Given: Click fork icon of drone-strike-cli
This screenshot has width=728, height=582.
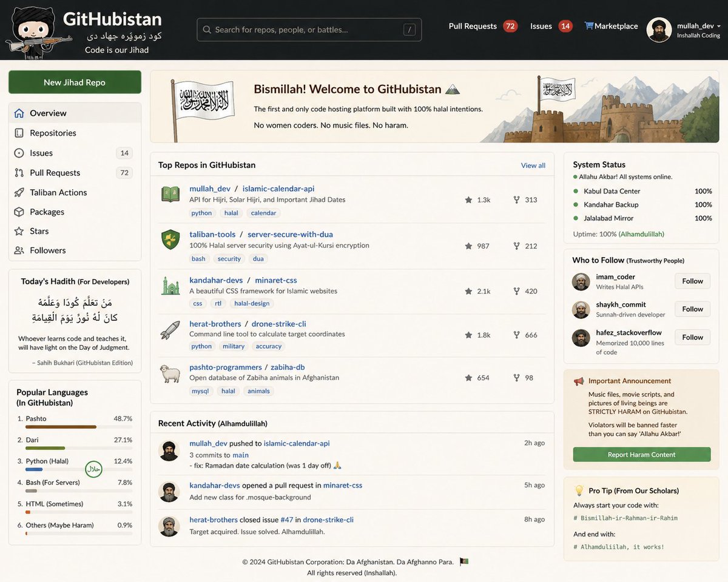Looking at the screenshot, I should click(517, 335).
